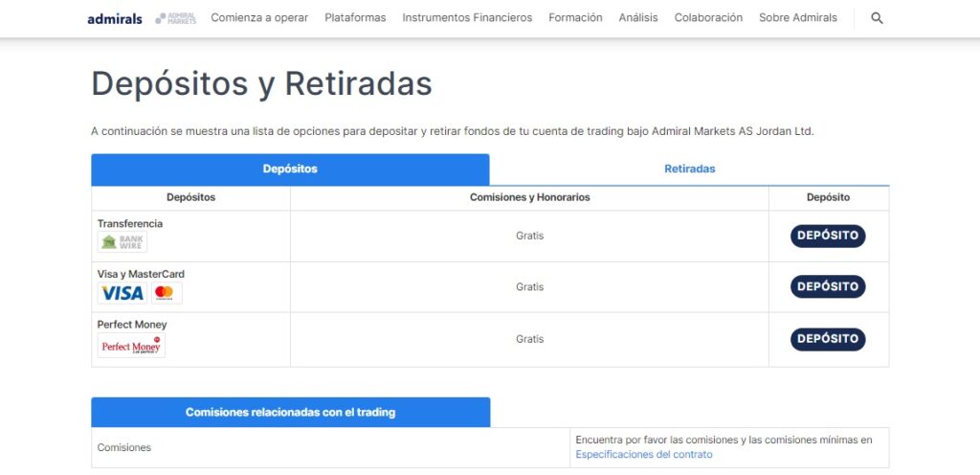980x475 pixels.
Task: Click the Comisiones y Honorarios header
Action: [x=529, y=197]
